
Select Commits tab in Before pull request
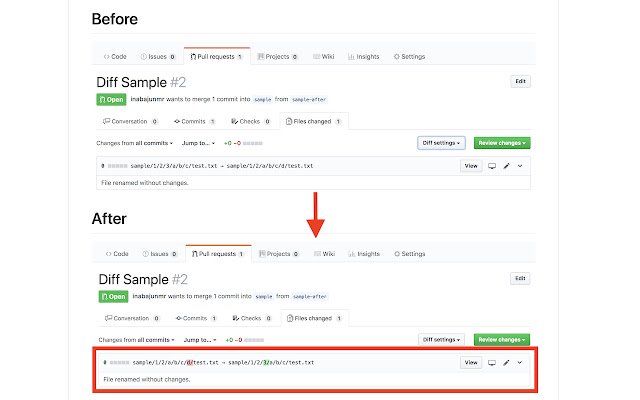pos(195,121)
